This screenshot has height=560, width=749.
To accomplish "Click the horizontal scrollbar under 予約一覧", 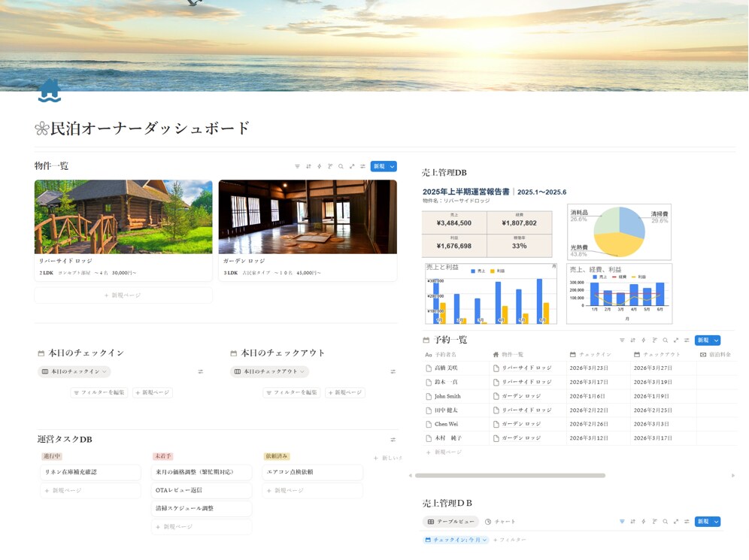I will (x=510, y=476).
